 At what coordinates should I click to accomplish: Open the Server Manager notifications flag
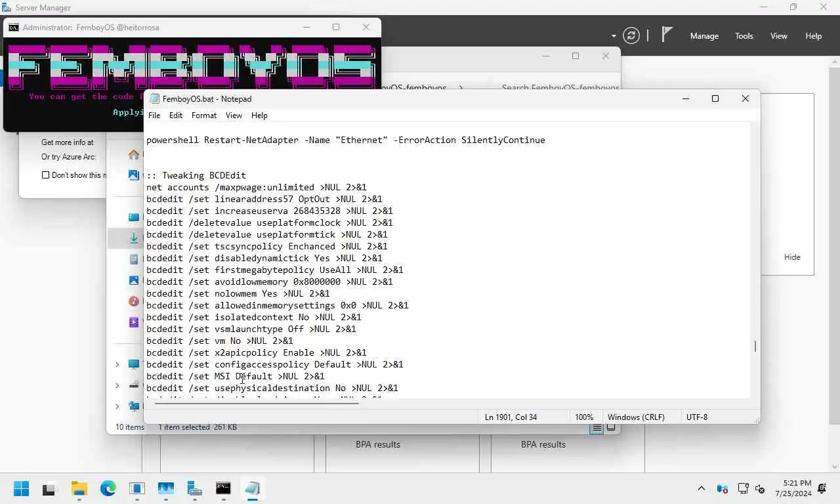(x=667, y=35)
